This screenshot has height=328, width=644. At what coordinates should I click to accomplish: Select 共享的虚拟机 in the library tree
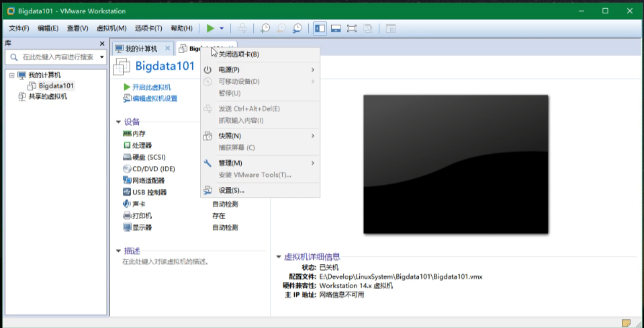pyautogui.click(x=48, y=97)
